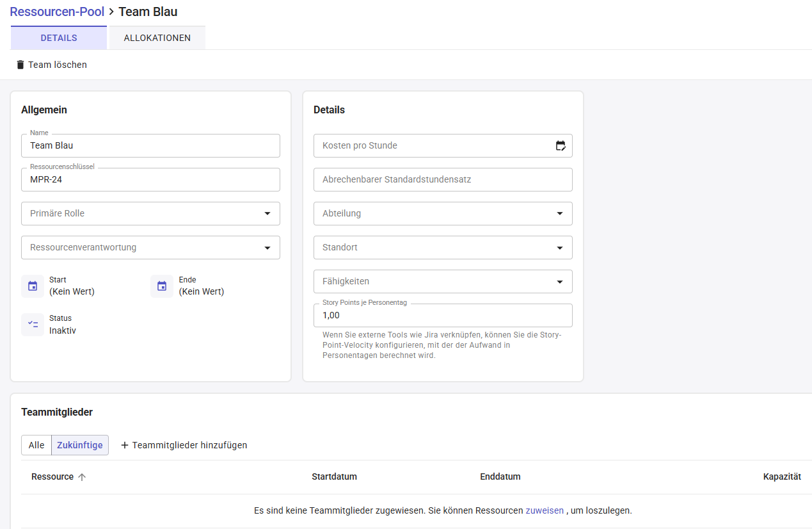
Task: Click the Startdatum column header
Action: coord(334,477)
